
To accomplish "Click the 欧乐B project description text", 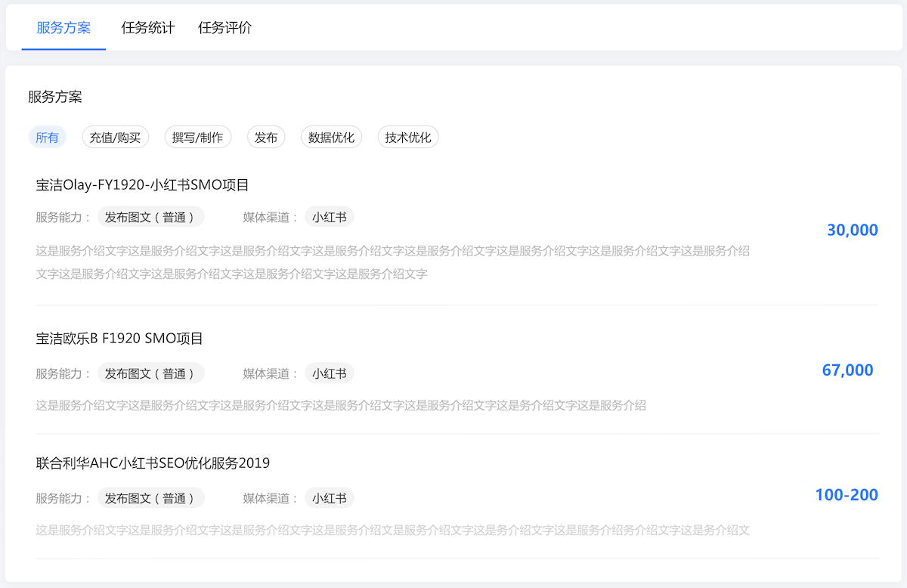I will (x=341, y=405).
